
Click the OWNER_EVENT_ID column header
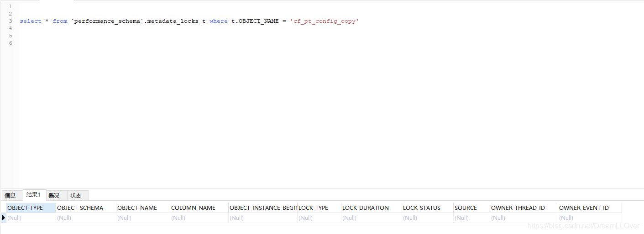[590, 208]
